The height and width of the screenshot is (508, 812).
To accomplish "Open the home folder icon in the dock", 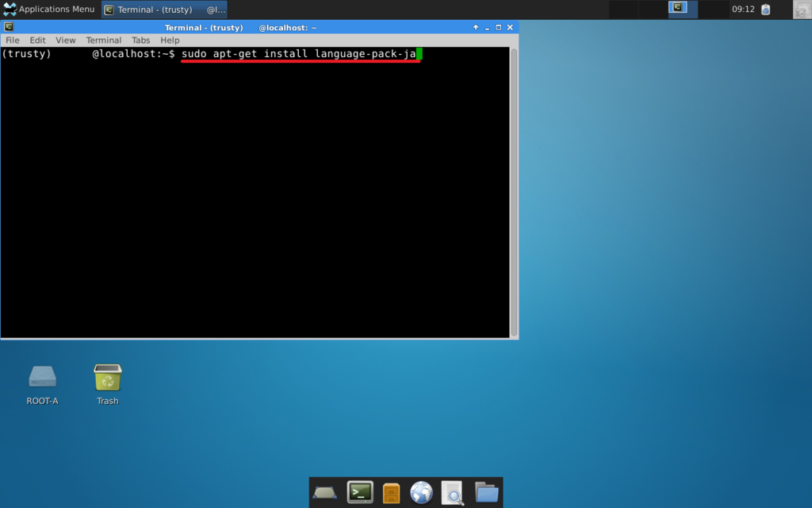I will pyautogui.click(x=486, y=492).
